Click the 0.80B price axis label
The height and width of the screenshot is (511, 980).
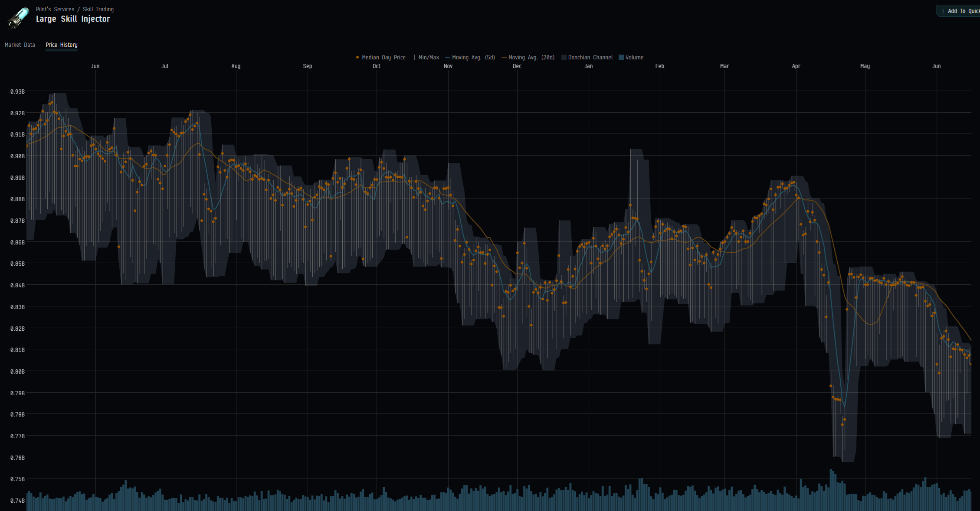[17, 371]
